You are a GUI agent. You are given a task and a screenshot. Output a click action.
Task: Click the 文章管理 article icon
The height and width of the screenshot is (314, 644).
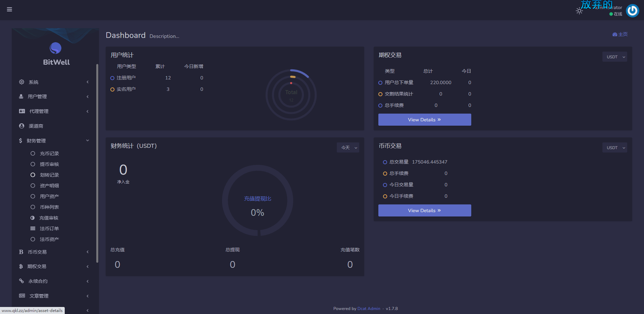[x=22, y=296]
